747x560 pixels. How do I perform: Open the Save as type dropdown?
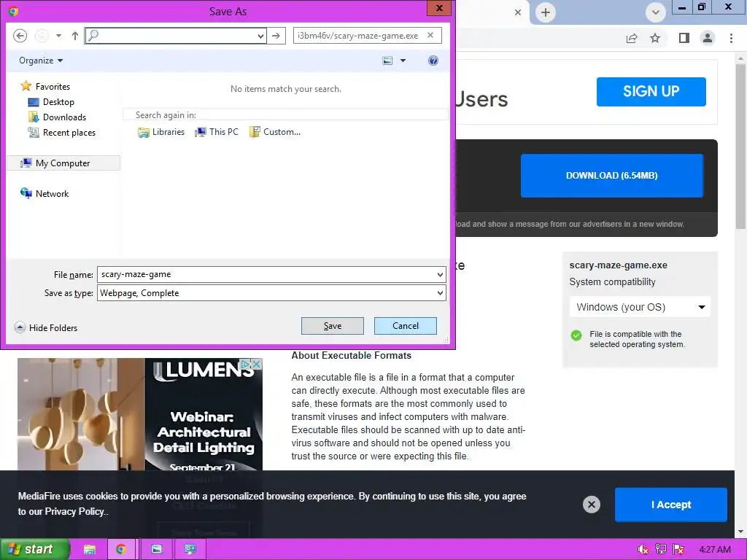point(271,293)
